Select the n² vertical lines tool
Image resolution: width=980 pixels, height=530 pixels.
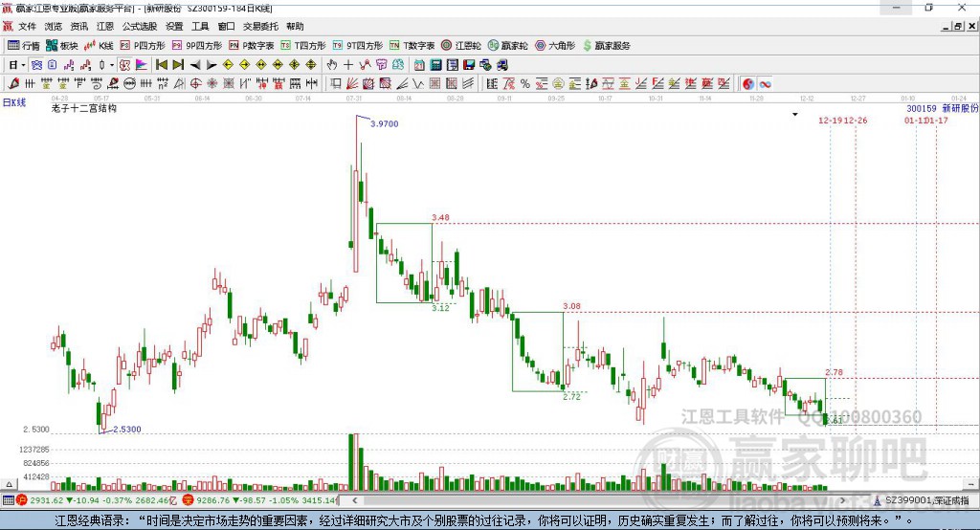click(163, 84)
